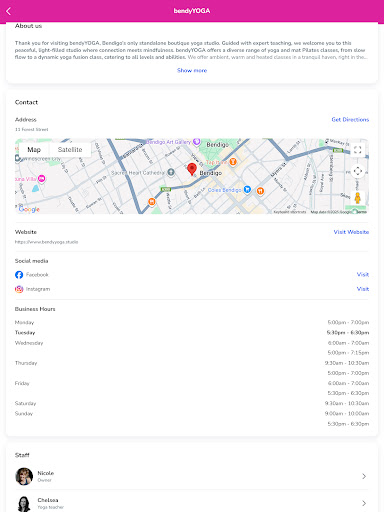This screenshot has height=512, width=384.
Task: Open map Keyboard shortcuts link
Action: (290, 212)
